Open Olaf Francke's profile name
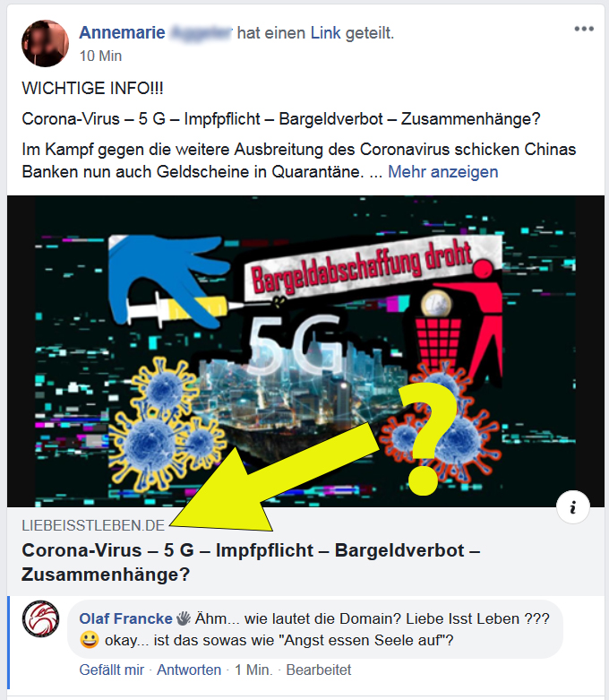The width and height of the screenshot is (609, 700). click(x=125, y=618)
